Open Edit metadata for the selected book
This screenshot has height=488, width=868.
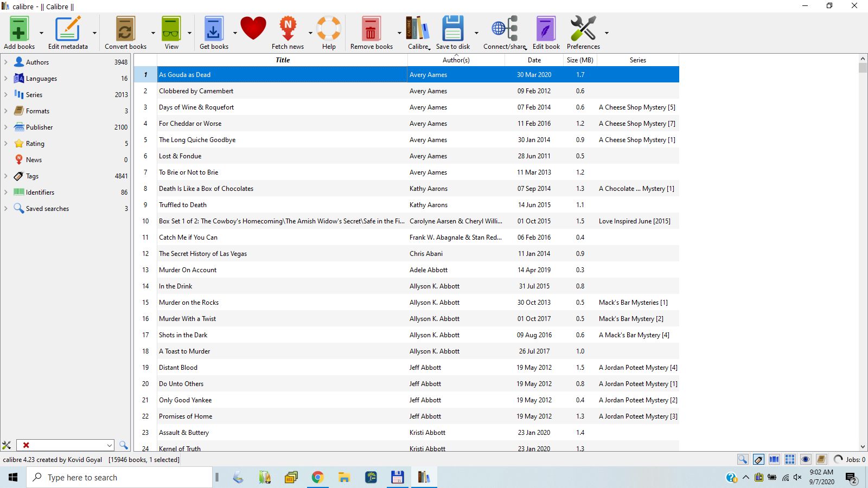click(x=68, y=29)
